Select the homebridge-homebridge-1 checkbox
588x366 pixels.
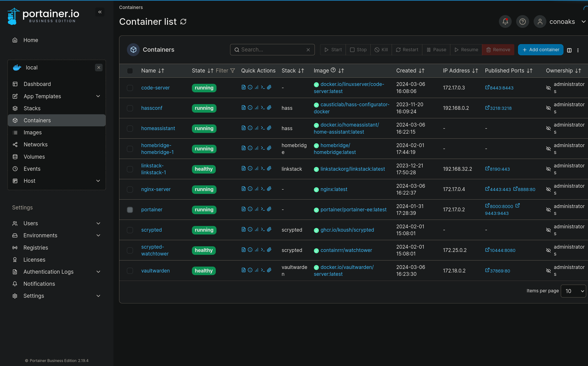pyautogui.click(x=130, y=149)
